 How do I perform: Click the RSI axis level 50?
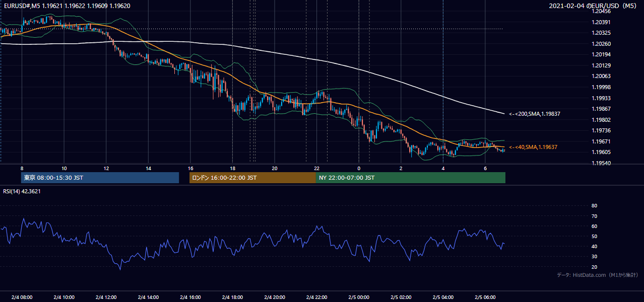point(594,237)
